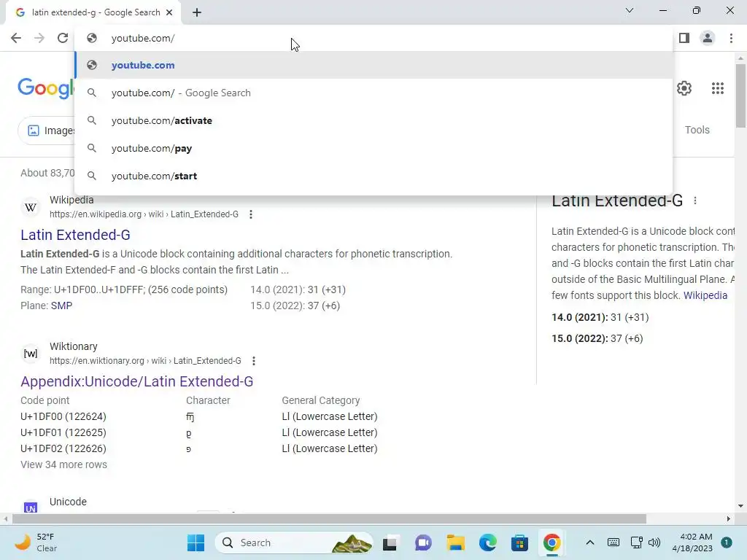Viewport: 747px width, 560px height.
Task: Click the 'U+1DF01 (122625)' code point cell
Action: pos(63,433)
